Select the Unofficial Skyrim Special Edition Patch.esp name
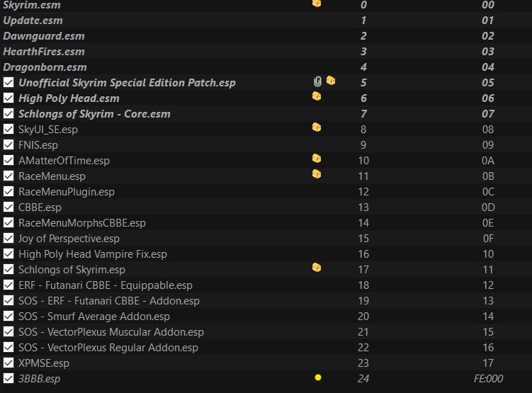The width and height of the screenshot is (532, 393). tap(127, 83)
